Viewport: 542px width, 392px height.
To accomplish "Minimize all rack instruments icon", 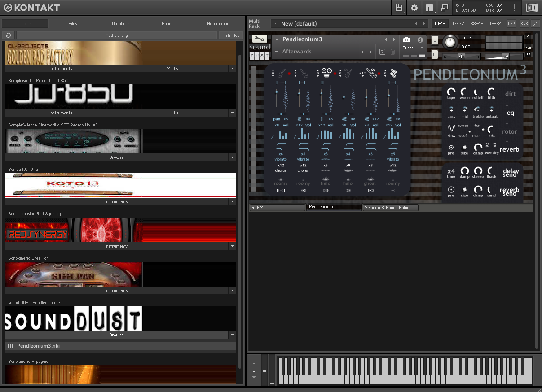I will click(x=535, y=23).
